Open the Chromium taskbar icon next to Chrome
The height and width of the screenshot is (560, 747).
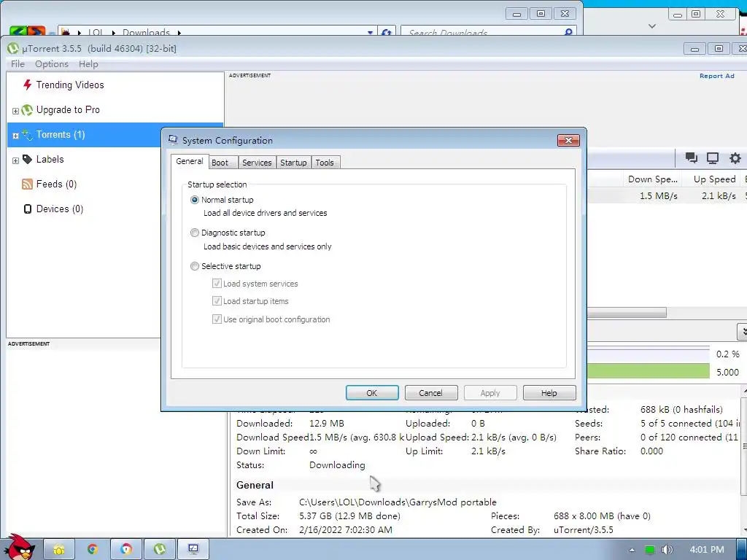(x=125, y=550)
